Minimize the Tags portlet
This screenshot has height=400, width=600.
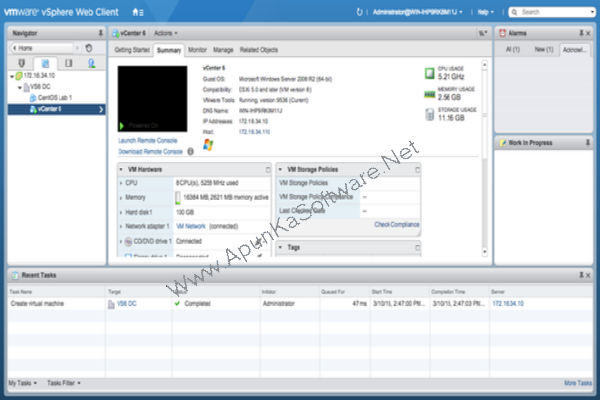point(417,248)
